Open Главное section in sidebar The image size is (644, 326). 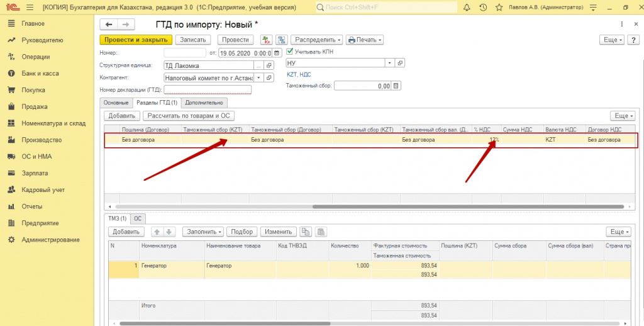coord(33,24)
